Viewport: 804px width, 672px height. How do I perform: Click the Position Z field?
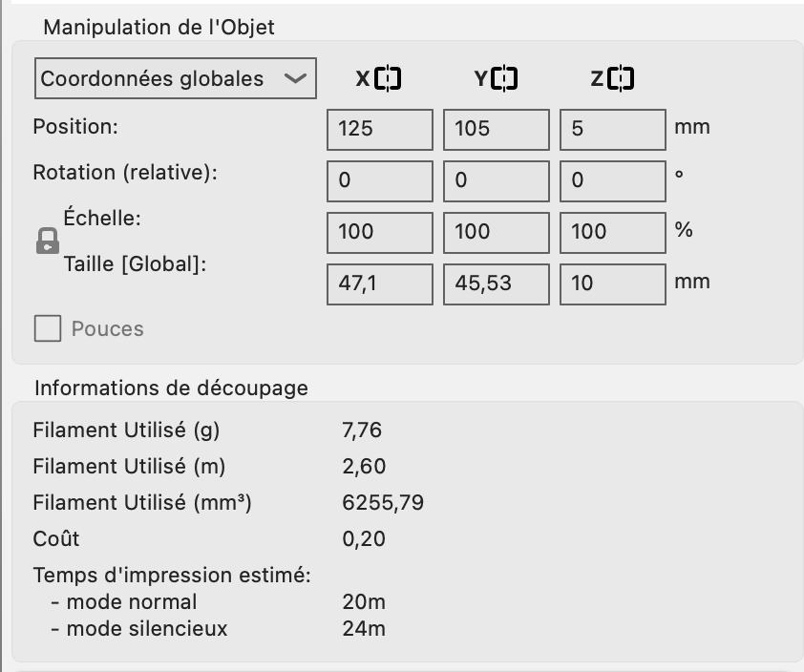[612, 129]
